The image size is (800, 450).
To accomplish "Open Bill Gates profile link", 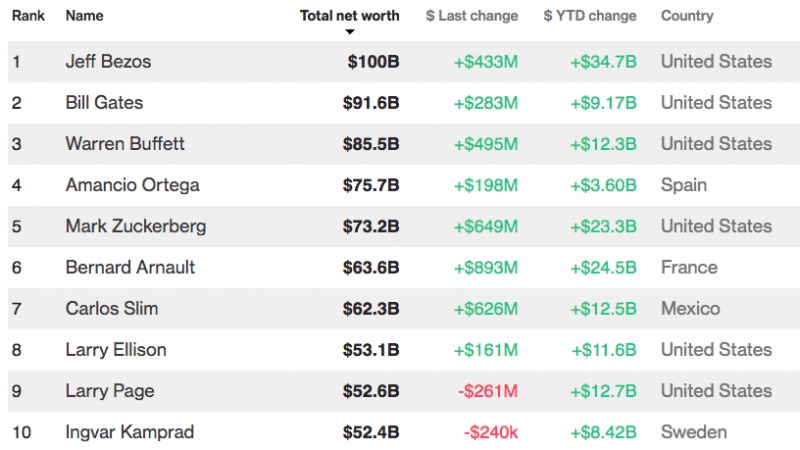I will [x=104, y=103].
